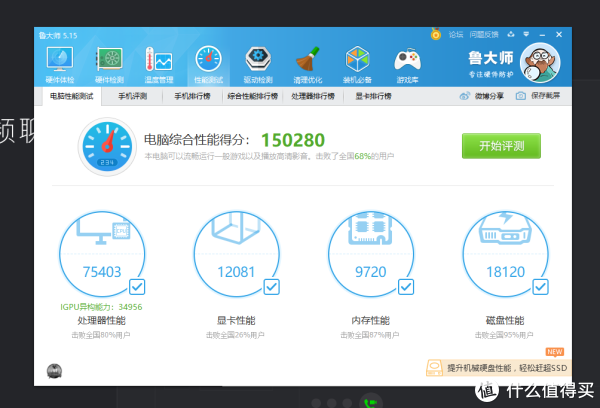Click the graphics card circle showing 12081
600x408 pixels.
pyautogui.click(x=236, y=254)
